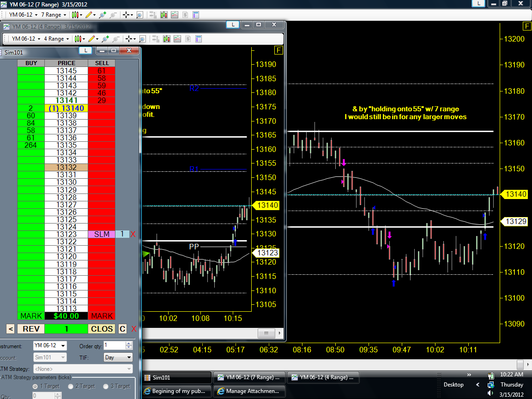Click red X beside the C button

[x=133, y=329]
